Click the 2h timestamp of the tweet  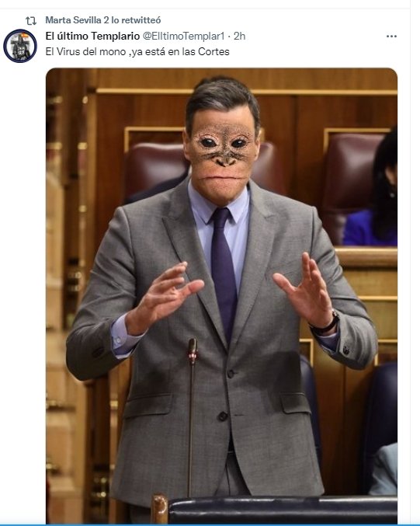pos(239,36)
